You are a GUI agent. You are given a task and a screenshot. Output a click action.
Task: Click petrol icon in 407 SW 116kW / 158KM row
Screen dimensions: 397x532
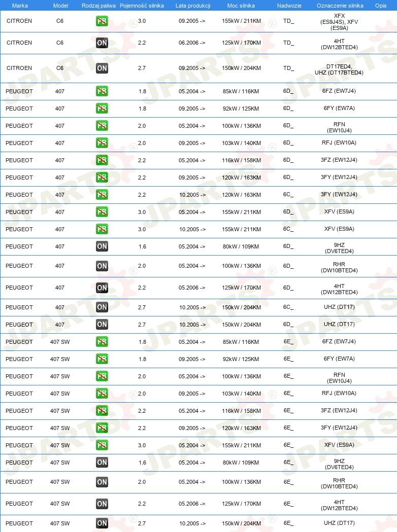point(102,411)
